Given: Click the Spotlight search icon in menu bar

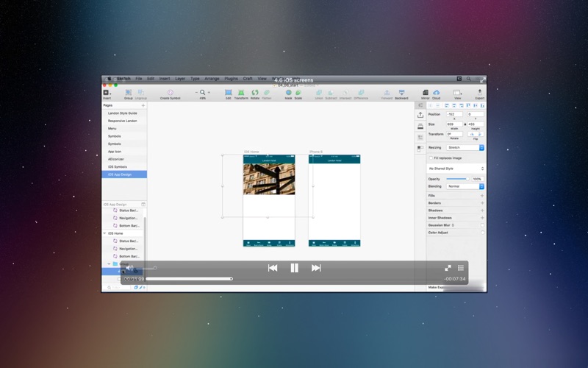Looking at the screenshot, I should [x=469, y=79].
